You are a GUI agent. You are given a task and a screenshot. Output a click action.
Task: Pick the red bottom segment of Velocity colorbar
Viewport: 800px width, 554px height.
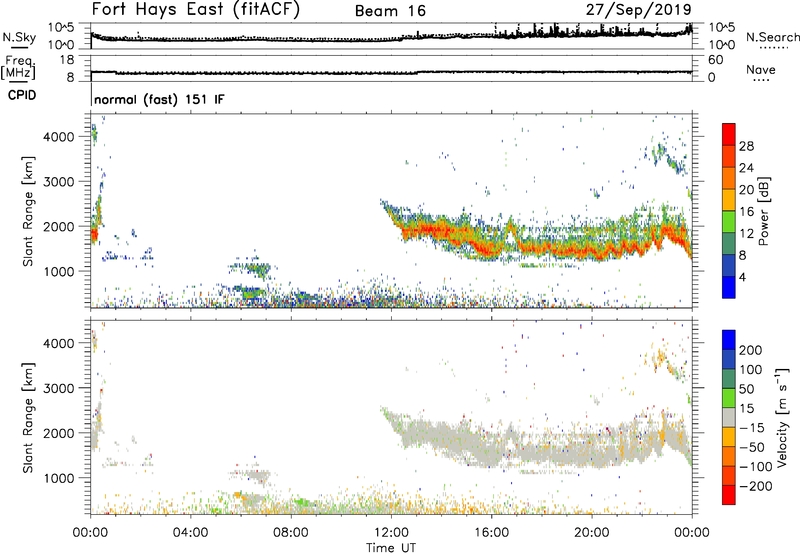(729, 495)
